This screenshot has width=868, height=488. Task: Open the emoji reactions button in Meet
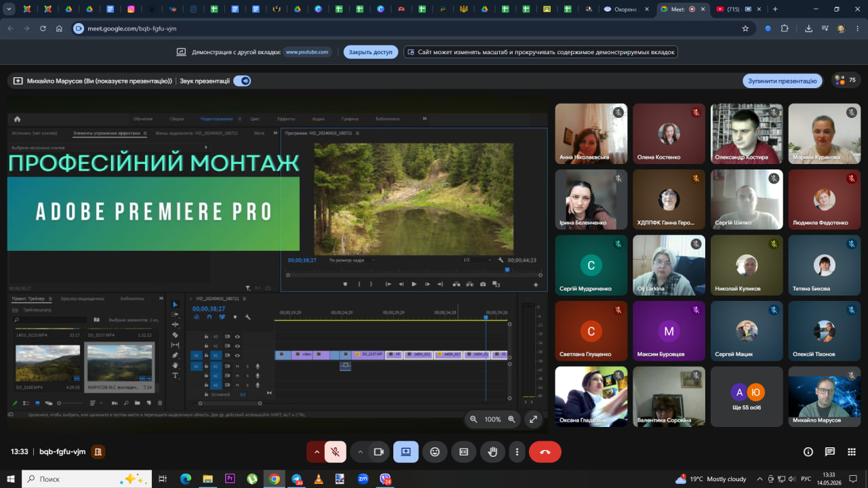(x=435, y=451)
